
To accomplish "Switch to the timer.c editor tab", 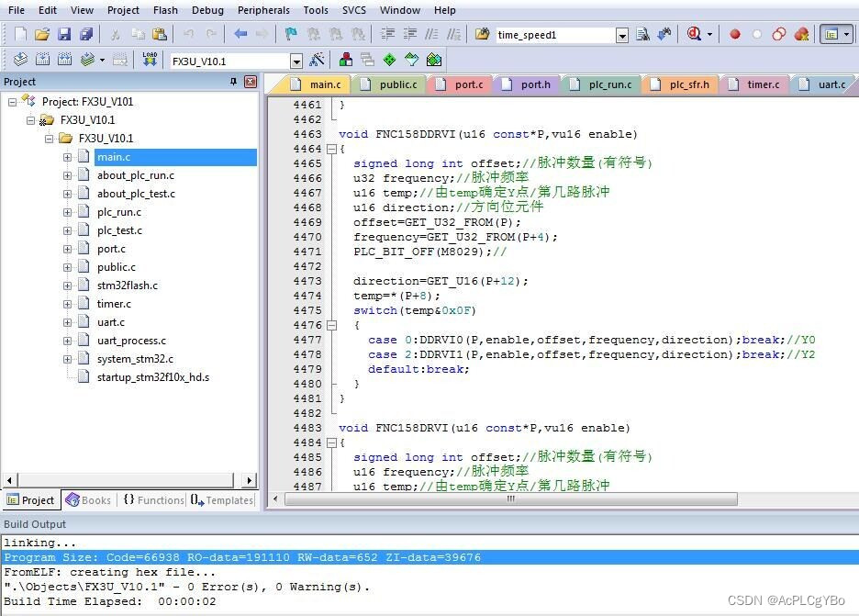I will [756, 84].
